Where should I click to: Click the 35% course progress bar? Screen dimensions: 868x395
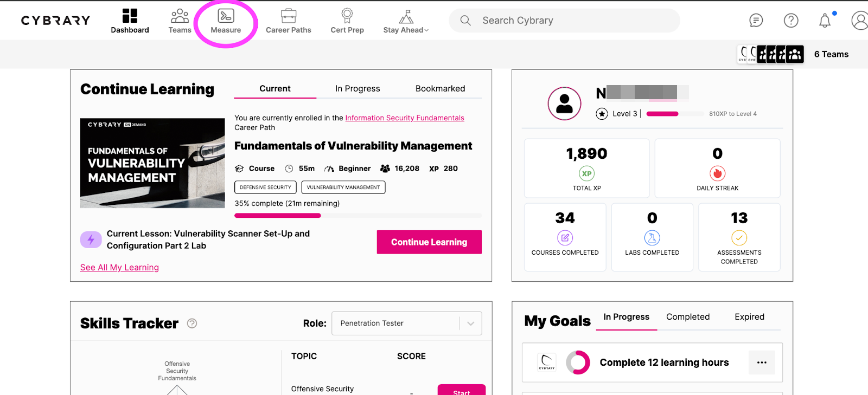(x=358, y=216)
